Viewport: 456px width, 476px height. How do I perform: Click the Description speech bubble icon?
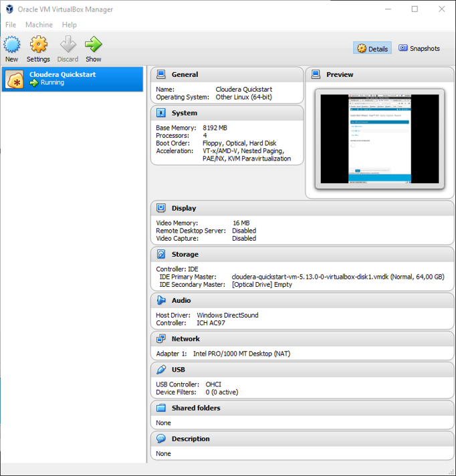161,439
